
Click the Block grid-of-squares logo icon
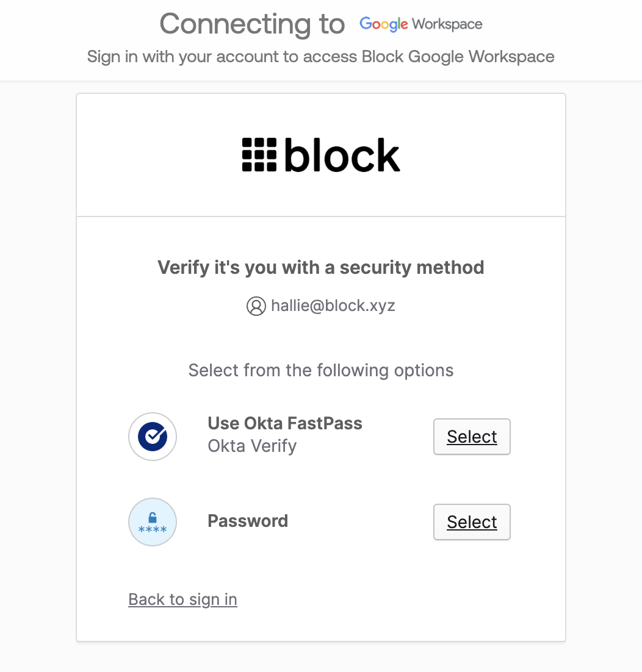(x=259, y=155)
